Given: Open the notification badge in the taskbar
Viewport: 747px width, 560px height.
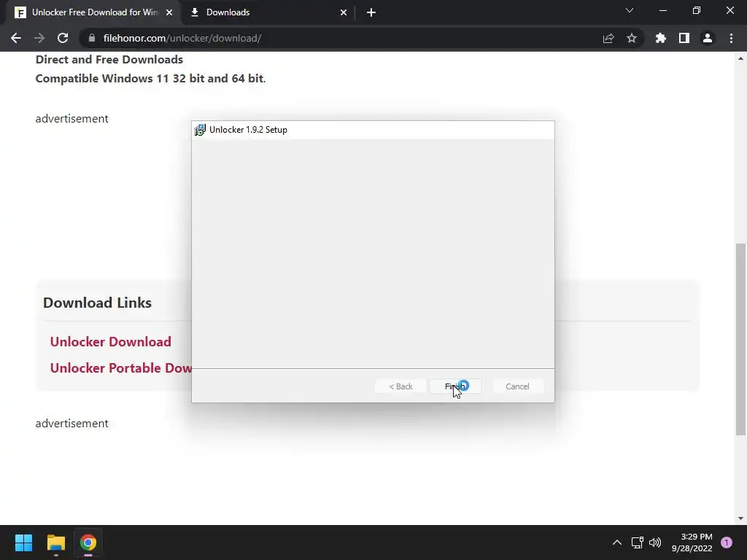Looking at the screenshot, I should (727, 542).
